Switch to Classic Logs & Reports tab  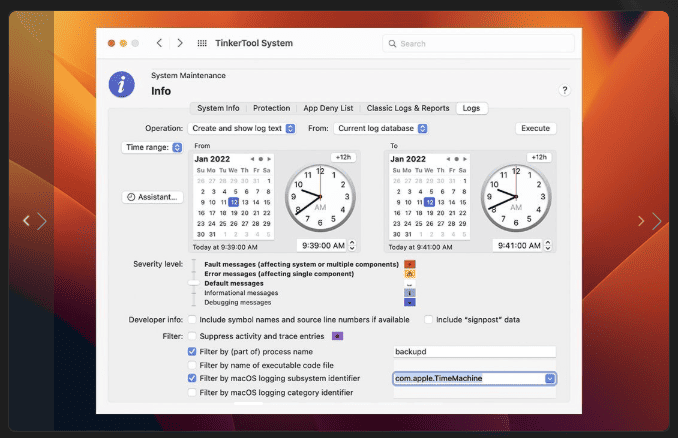point(408,108)
